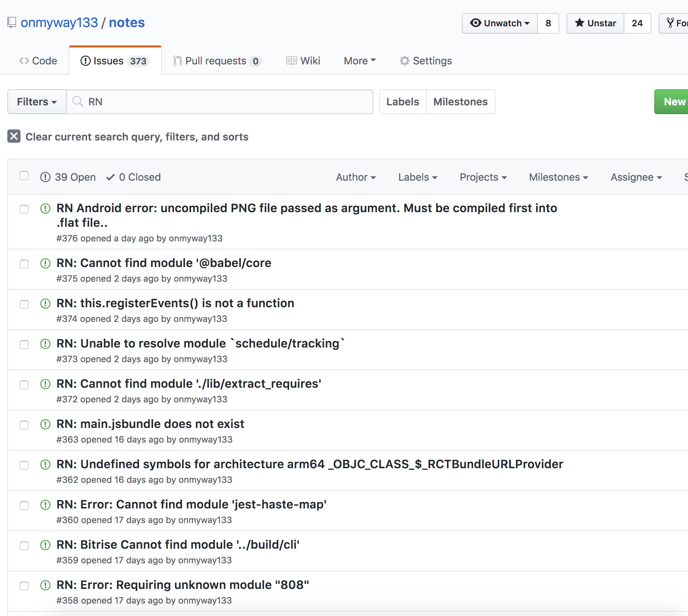The width and height of the screenshot is (688, 616).
Task: Click the open-issue icon beside Bitrise issue
Action: tap(45, 545)
